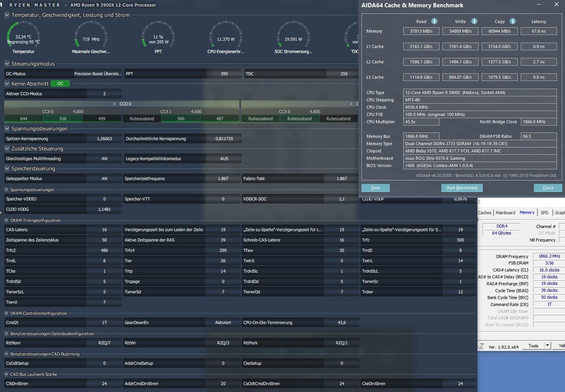
Task: Open the Caches tab in CPU-Z
Action: pos(484,213)
